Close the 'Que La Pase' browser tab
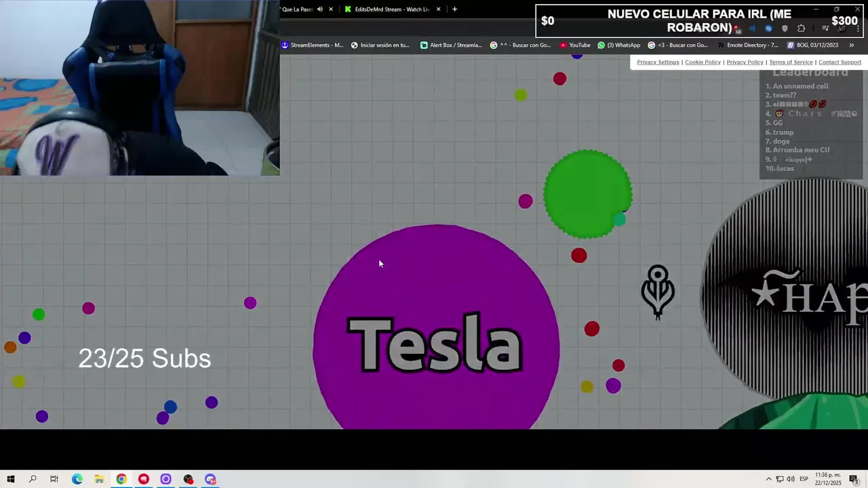This screenshot has height=488, width=868. click(x=331, y=9)
